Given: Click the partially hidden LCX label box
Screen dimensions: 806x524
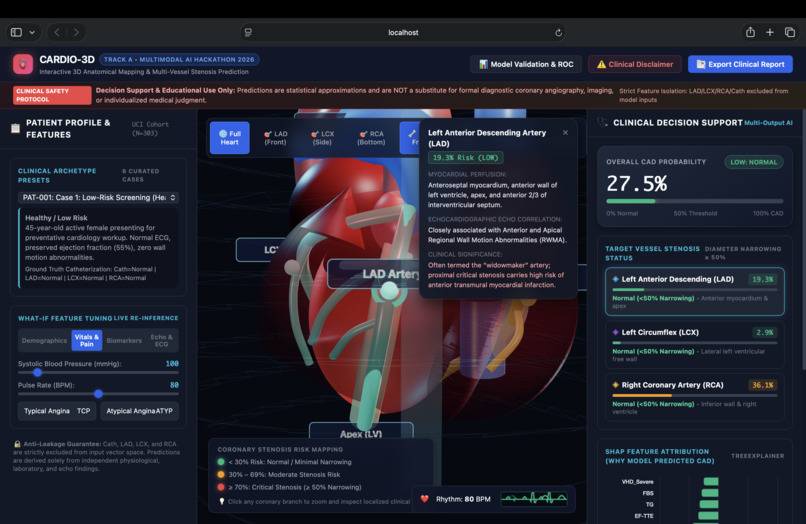Looking at the screenshot, I should [257, 250].
